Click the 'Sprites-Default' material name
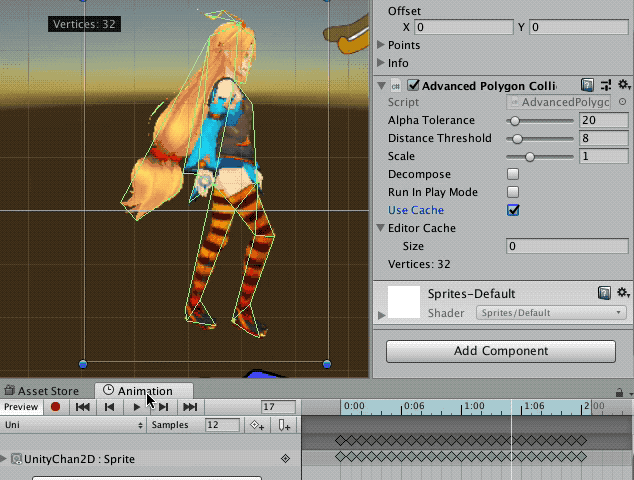The image size is (634, 480). (471, 294)
